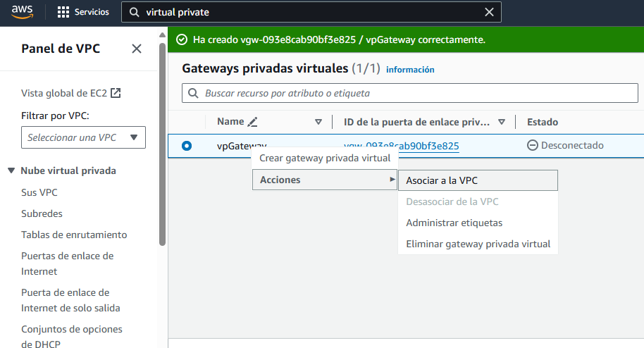Viewport: 644px width, 348px height.
Task: Choose Eliminar gateway privada virtual
Action: click(478, 244)
